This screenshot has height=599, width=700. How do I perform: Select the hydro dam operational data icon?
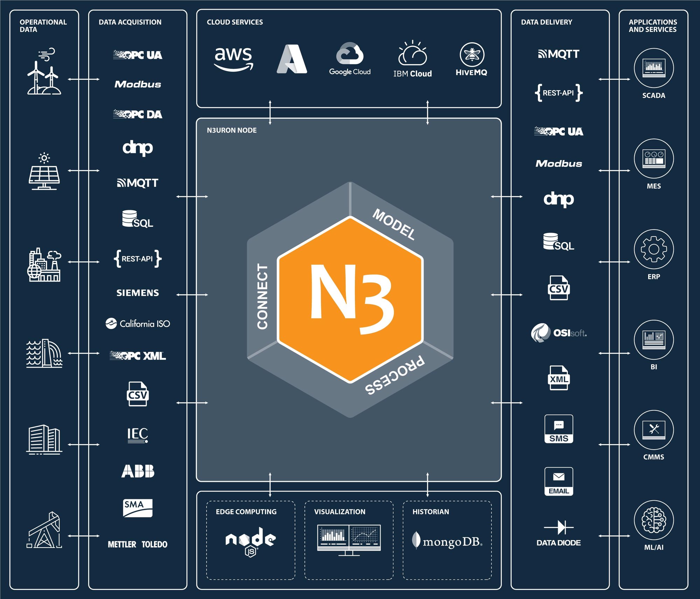(x=44, y=353)
